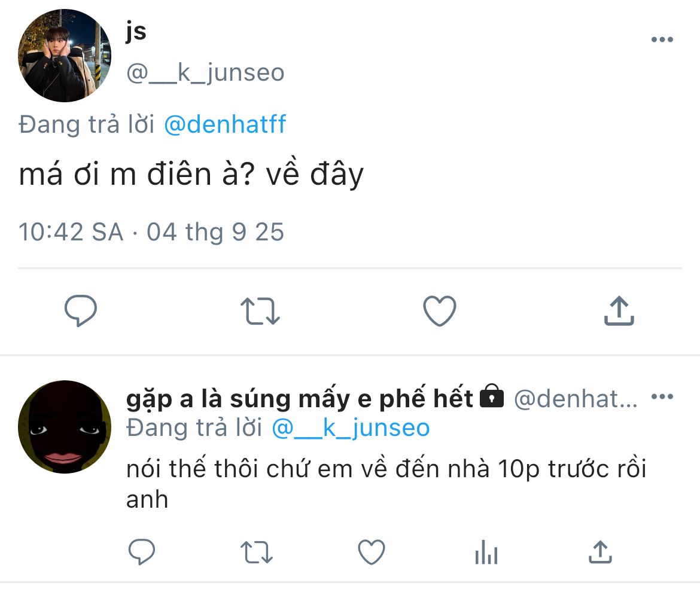The image size is (700, 592).
Task: Like the js tweet
Action: coord(440,312)
